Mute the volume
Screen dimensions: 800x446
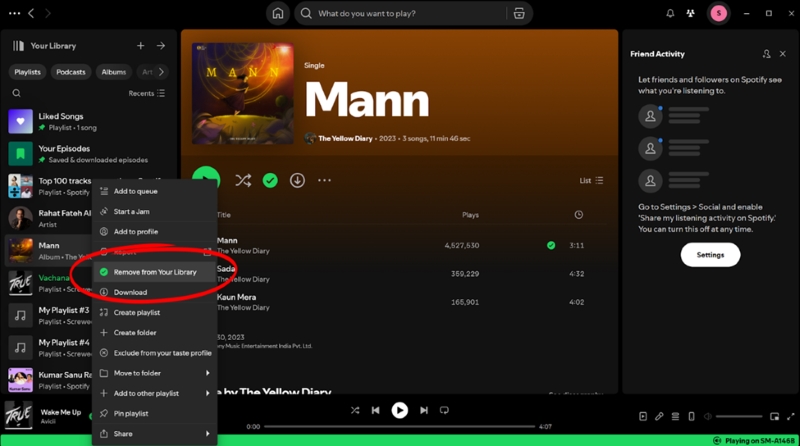click(x=708, y=416)
